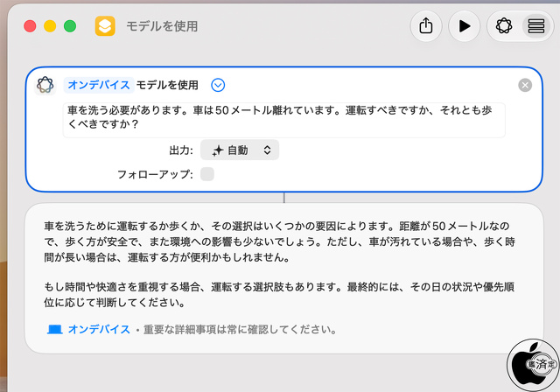The width and height of the screenshot is (560, 392).
Task: Click the laptop icon beside オンデバイス
Action: click(54, 329)
